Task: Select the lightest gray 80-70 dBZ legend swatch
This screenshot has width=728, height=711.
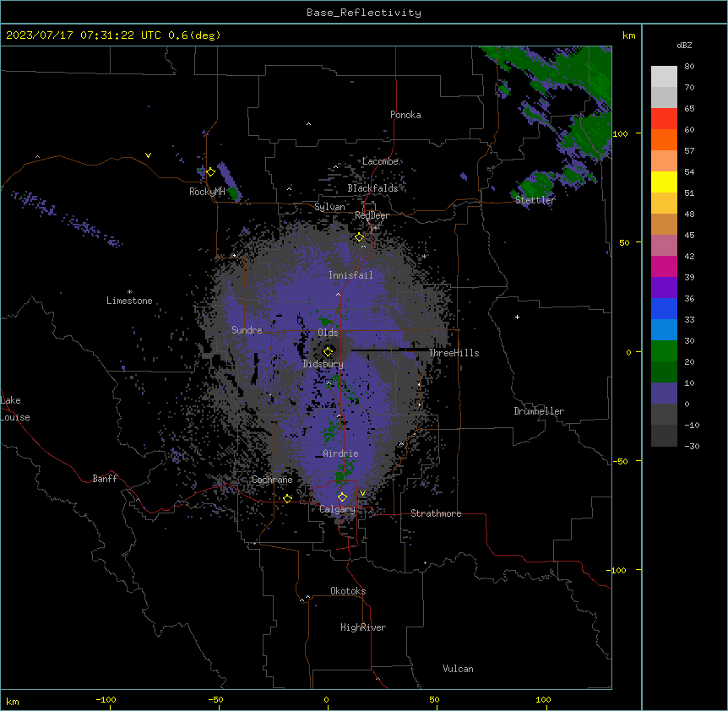Action: click(664, 76)
